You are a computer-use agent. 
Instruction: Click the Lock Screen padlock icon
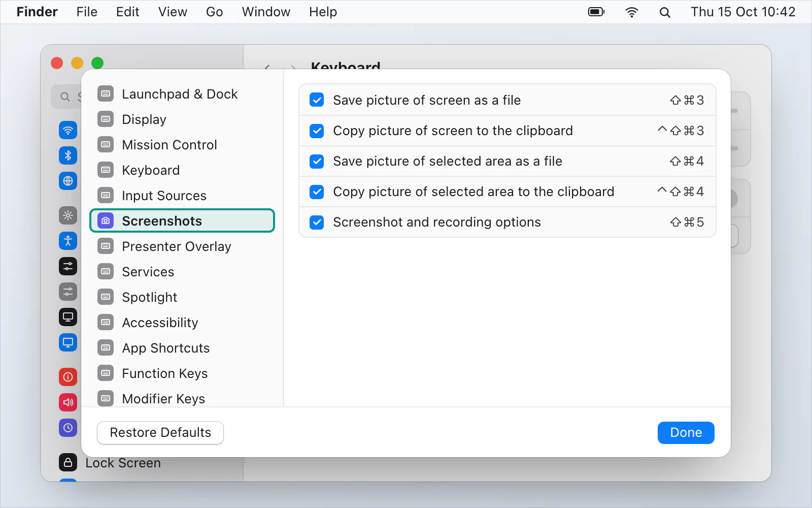(x=68, y=462)
